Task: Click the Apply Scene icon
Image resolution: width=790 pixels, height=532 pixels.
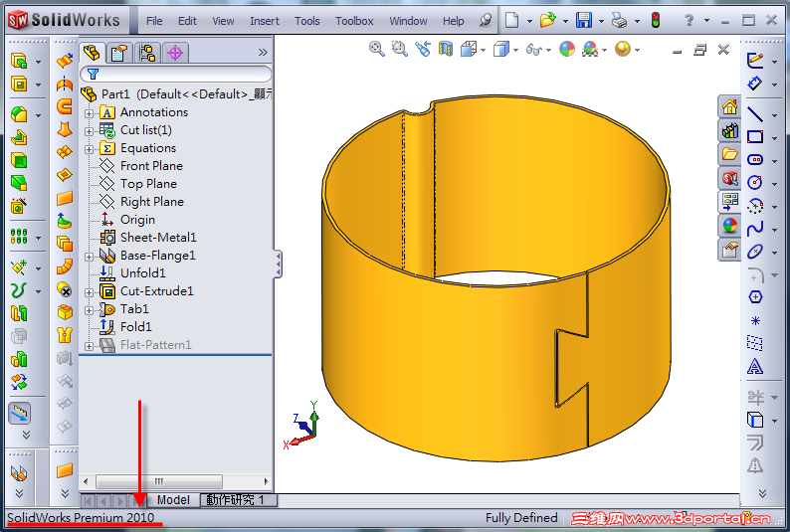Action: pos(590,49)
